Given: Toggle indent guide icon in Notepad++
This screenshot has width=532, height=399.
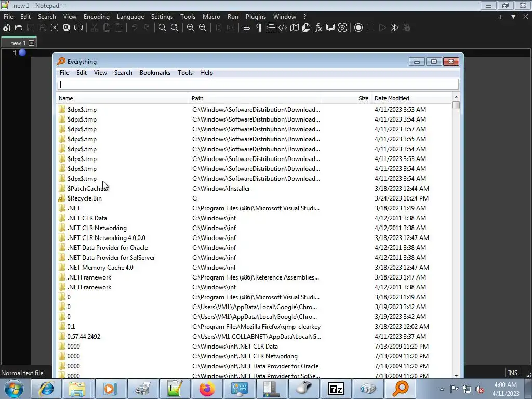Looking at the screenshot, I should click(x=270, y=28).
